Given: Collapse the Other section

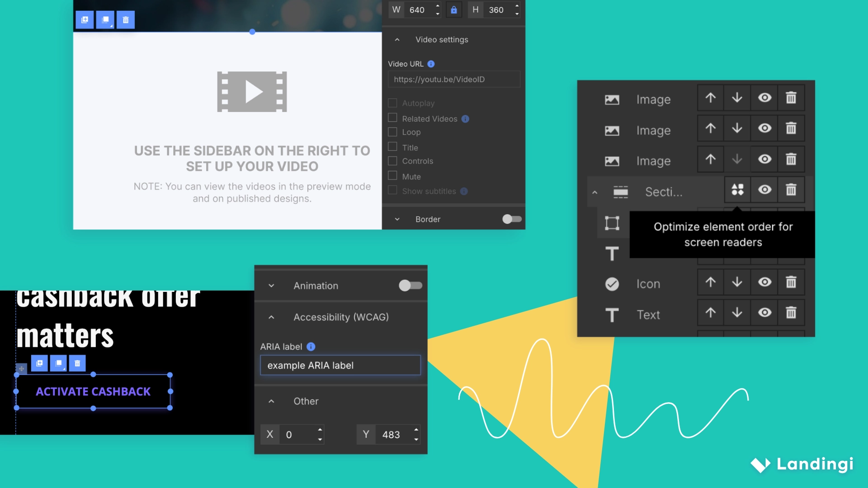Looking at the screenshot, I should point(271,401).
